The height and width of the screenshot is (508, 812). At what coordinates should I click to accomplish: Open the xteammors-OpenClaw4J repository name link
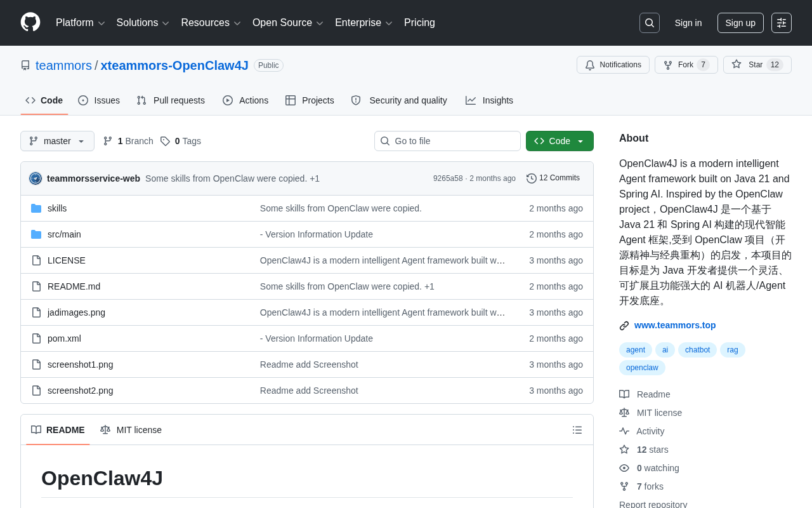pos(174,65)
